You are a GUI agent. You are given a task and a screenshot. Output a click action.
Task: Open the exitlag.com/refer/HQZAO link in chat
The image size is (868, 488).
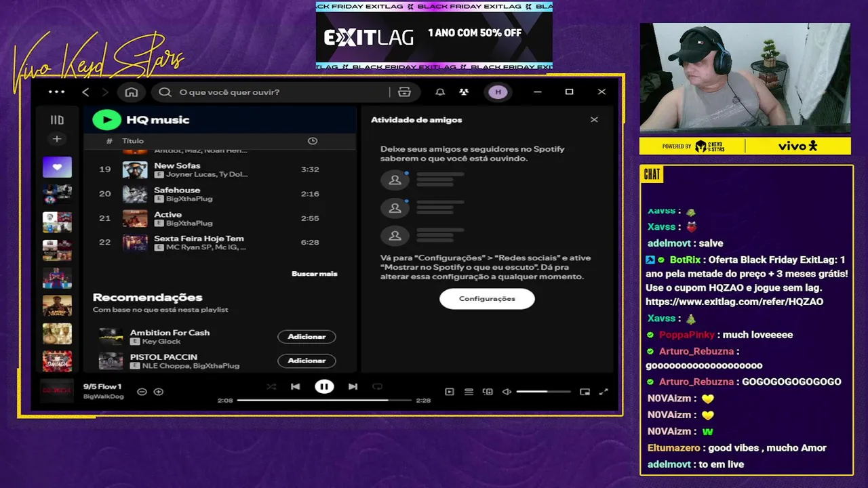pos(734,302)
